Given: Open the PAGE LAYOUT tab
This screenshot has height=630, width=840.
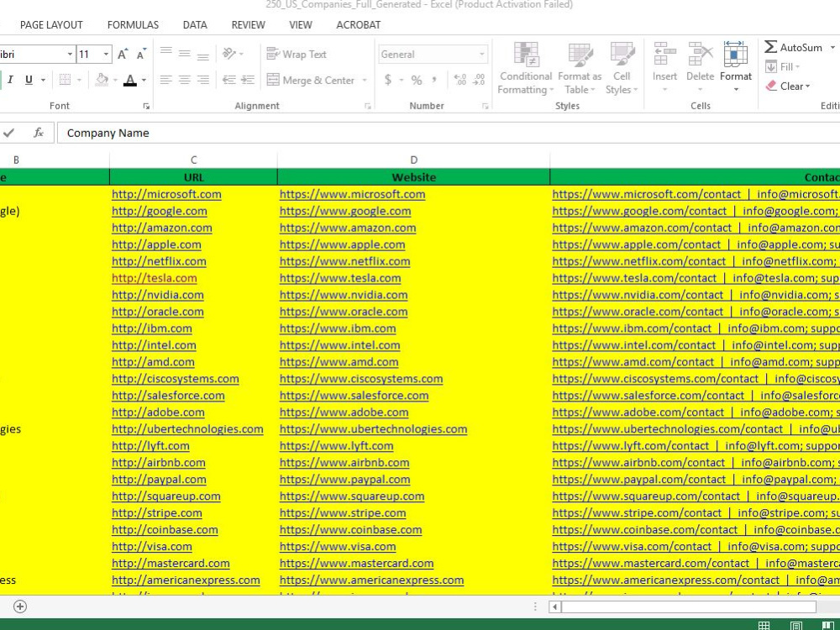Looking at the screenshot, I should [51, 24].
